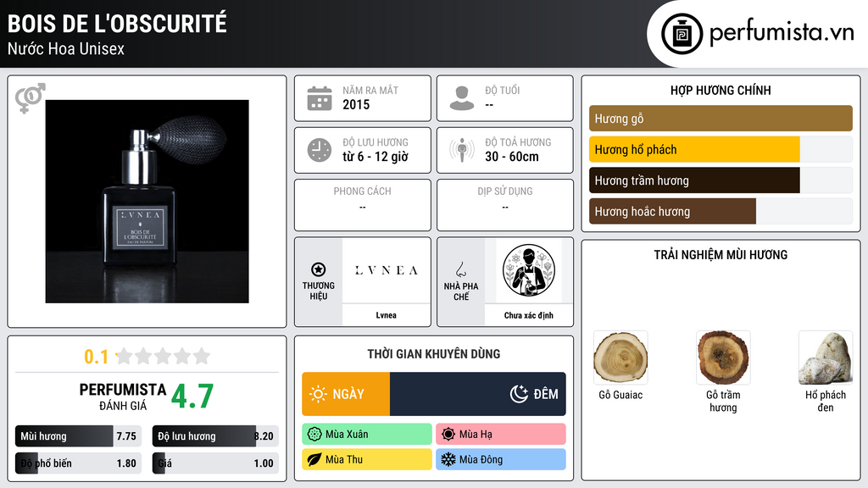
Task: Click the Giá 1.00 rating bar
Action: tap(215, 463)
